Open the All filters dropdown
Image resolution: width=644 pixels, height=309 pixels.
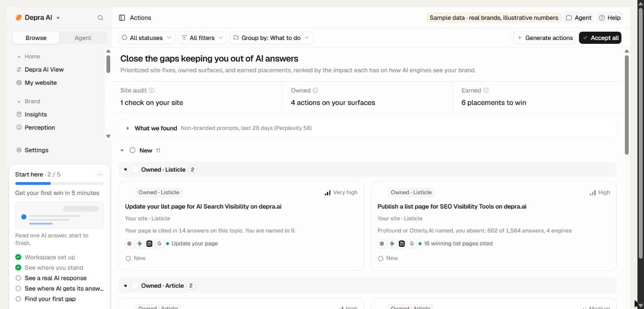(202, 38)
